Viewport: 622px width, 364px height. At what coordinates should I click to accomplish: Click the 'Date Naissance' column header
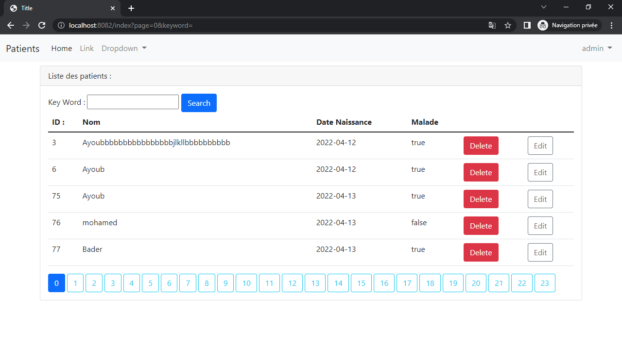click(x=344, y=122)
